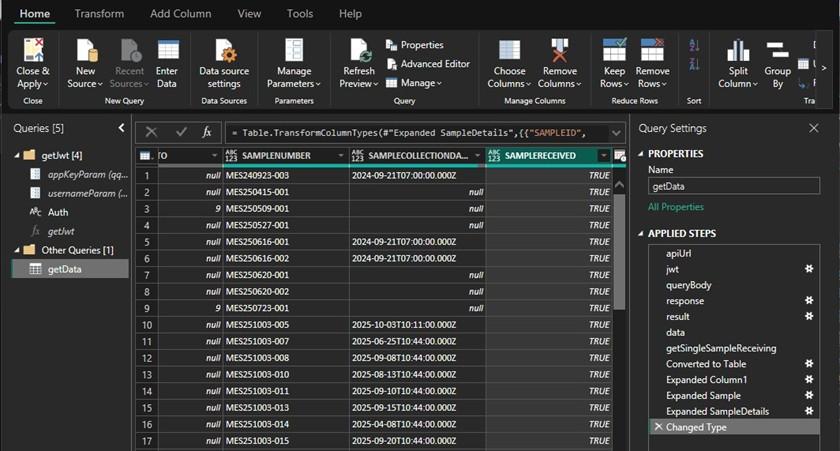840x451 pixels.
Task: Open Data source settings
Action: coord(224,52)
